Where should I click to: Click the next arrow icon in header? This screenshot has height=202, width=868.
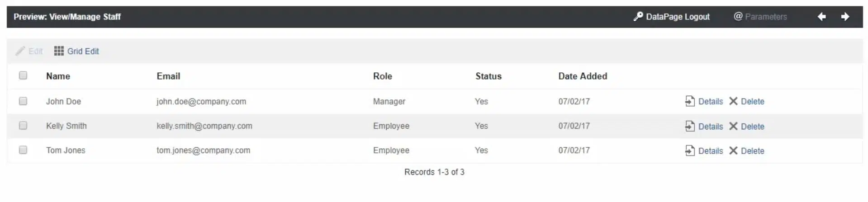845,17
